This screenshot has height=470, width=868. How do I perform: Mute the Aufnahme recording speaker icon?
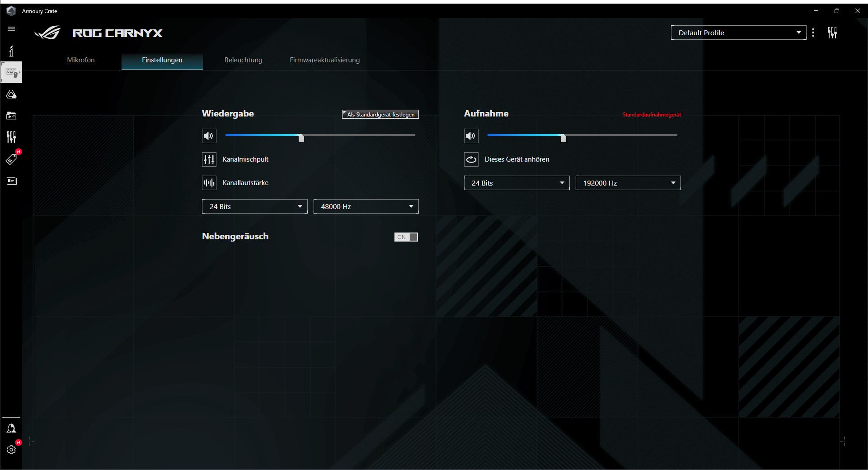pos(471,136)
